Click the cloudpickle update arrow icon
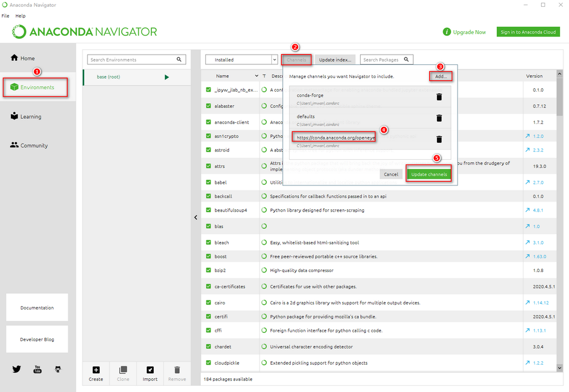569x392 pixels. (527, 362)
